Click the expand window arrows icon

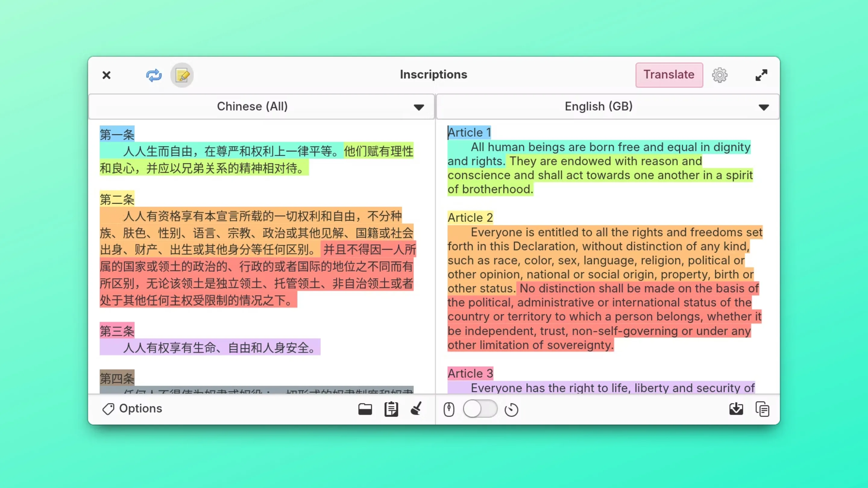click(761, 75)
